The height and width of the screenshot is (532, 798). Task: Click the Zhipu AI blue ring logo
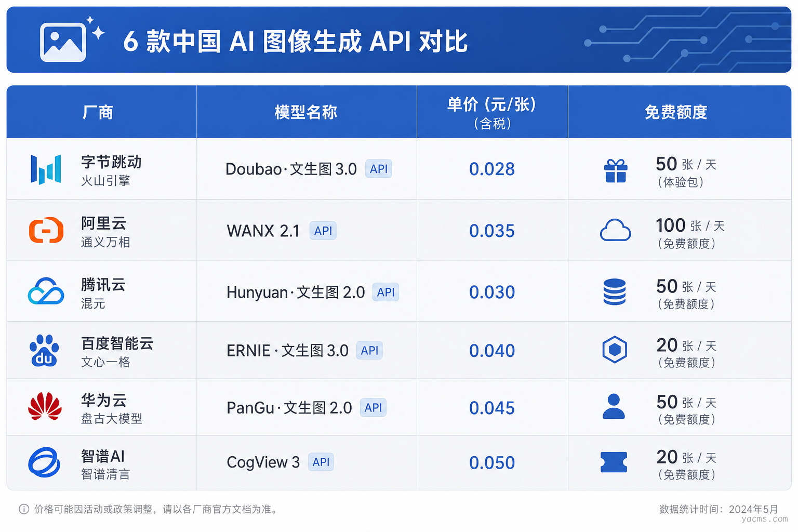[44, 462]
